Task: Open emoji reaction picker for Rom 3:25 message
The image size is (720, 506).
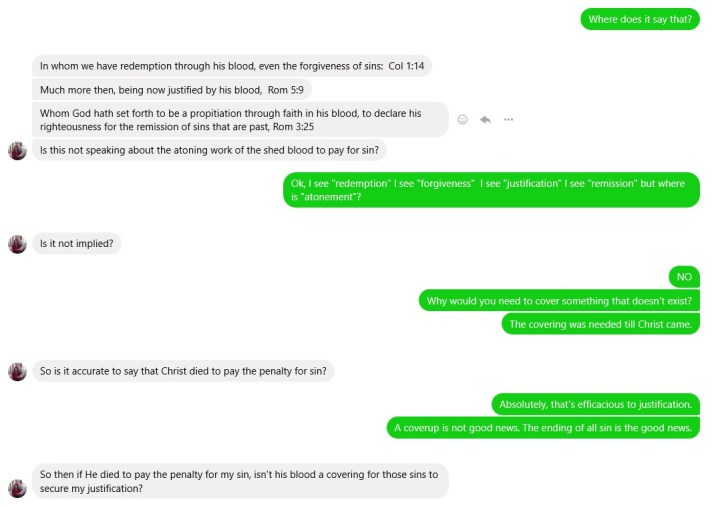Action: (462, 119)
